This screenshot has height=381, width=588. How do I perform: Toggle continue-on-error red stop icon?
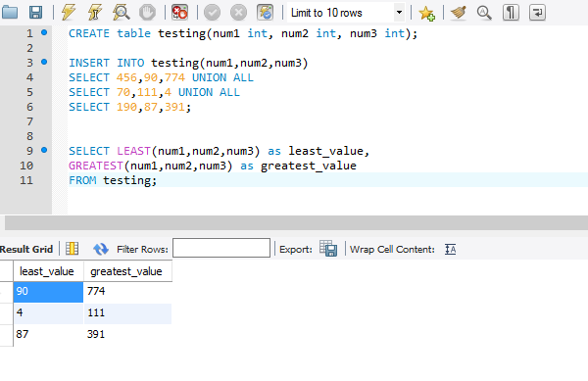[x=179, y=13]
